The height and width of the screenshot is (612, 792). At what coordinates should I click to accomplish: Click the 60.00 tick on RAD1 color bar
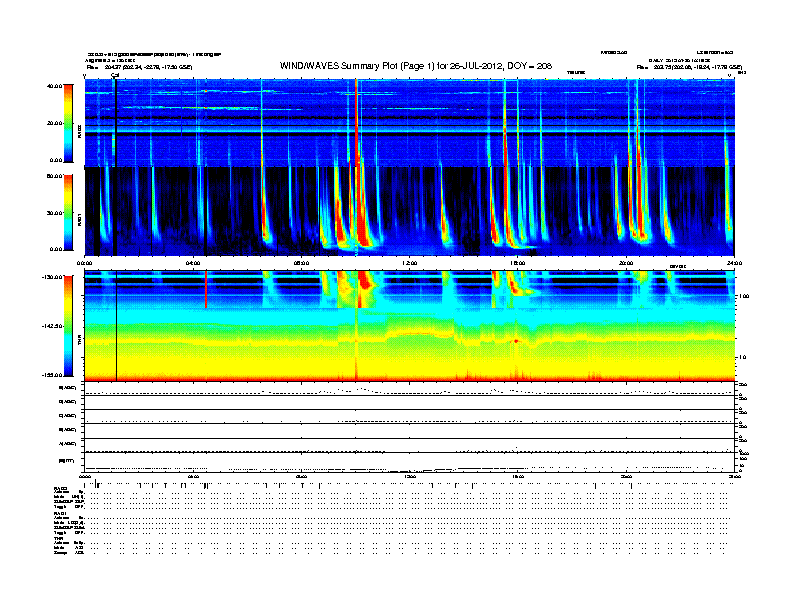click(x=55, y=176)
